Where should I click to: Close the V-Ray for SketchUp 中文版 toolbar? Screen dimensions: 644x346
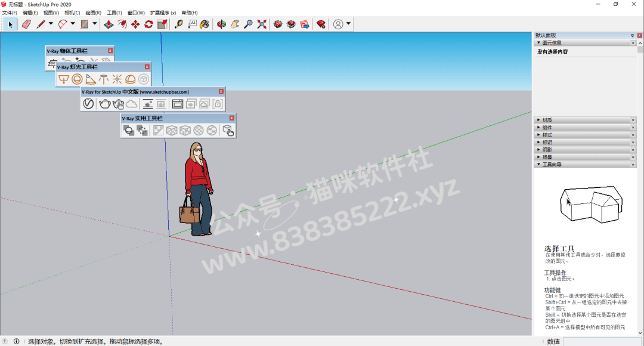[x=221, y=91]
